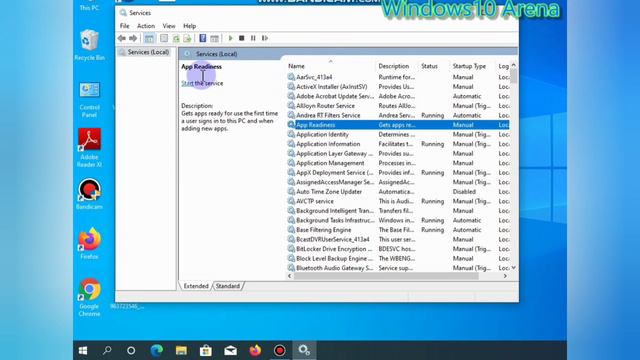
Task: Click the Forward arrow in the Services toolbar
Action: (133, 38)
